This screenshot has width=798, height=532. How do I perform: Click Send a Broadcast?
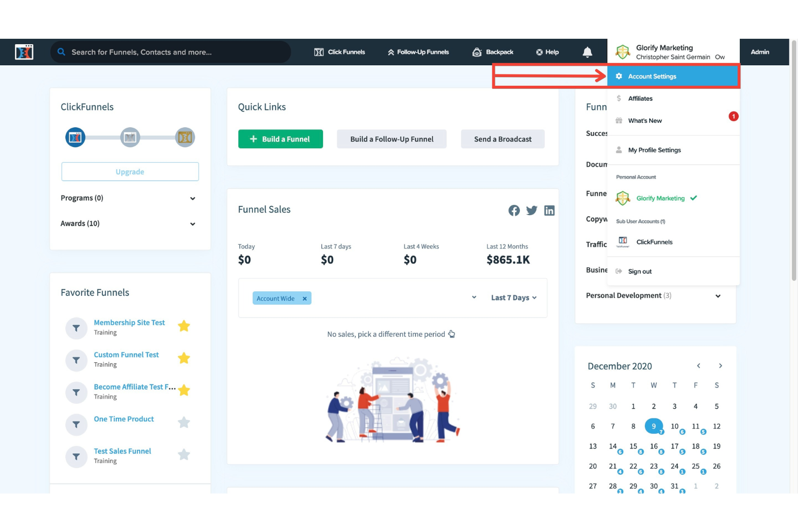pyautogui.click(x=503, y=139)
